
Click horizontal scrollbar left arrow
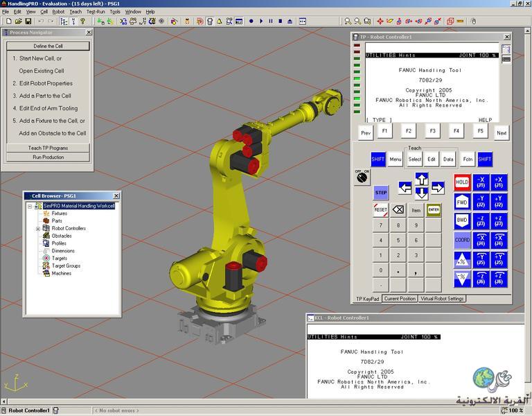point(3,401)
